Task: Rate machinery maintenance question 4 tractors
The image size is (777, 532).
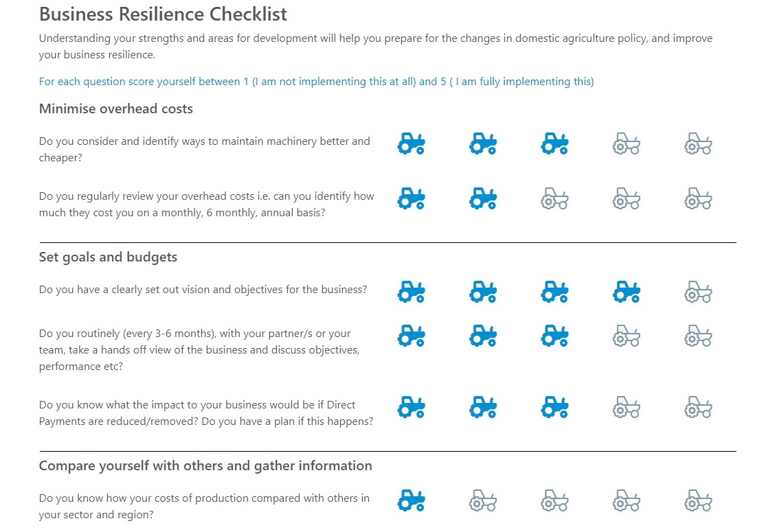Action: [x=626, y=144]
